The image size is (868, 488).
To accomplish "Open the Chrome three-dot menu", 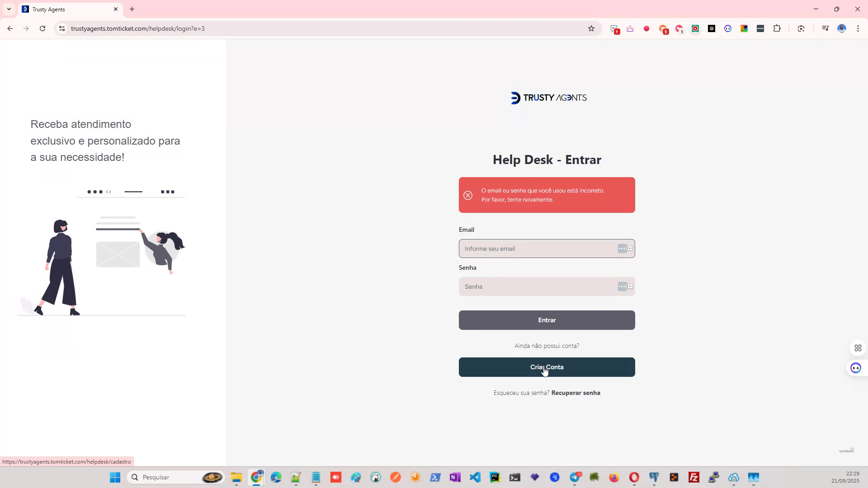I will coord(858,28).
